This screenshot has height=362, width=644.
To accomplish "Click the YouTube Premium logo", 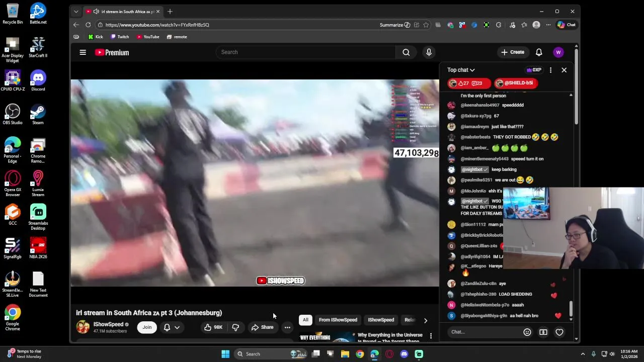I will [x=112, y=52].
